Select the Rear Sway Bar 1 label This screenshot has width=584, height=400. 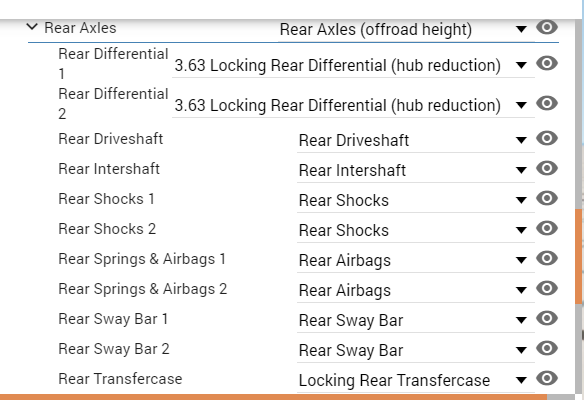tap(113, 319)
